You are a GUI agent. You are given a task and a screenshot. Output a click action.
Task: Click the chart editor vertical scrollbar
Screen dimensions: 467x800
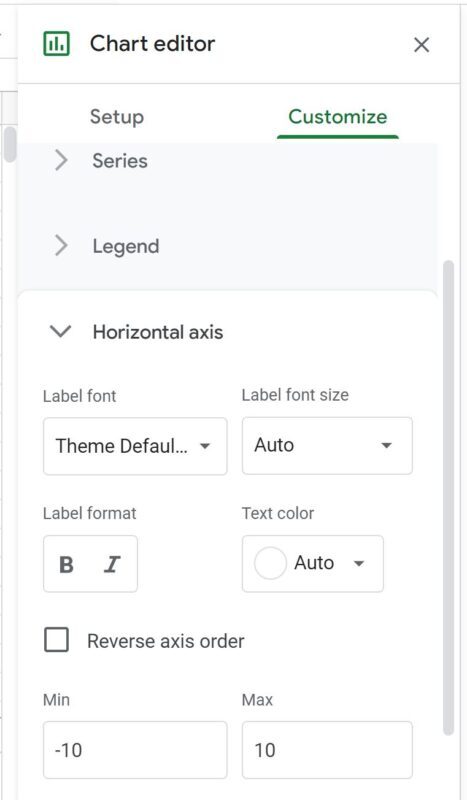click(x=448, y=498)
